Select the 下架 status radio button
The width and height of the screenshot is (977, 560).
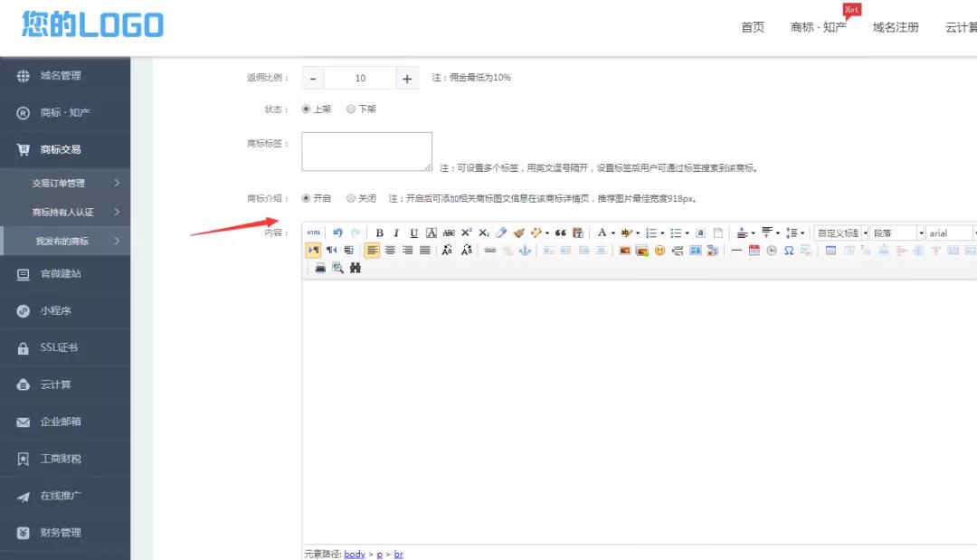point(351,109)
